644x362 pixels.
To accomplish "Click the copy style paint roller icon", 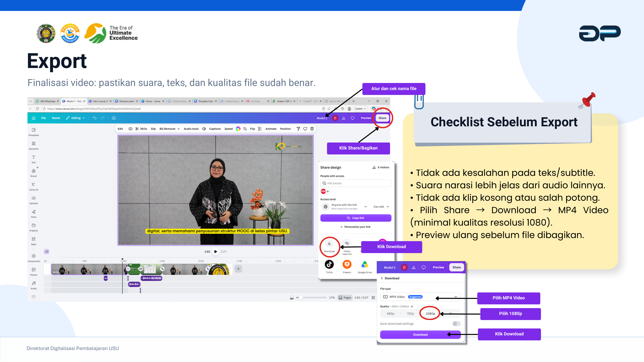I will pyautogui.click(x=298, y=129).
